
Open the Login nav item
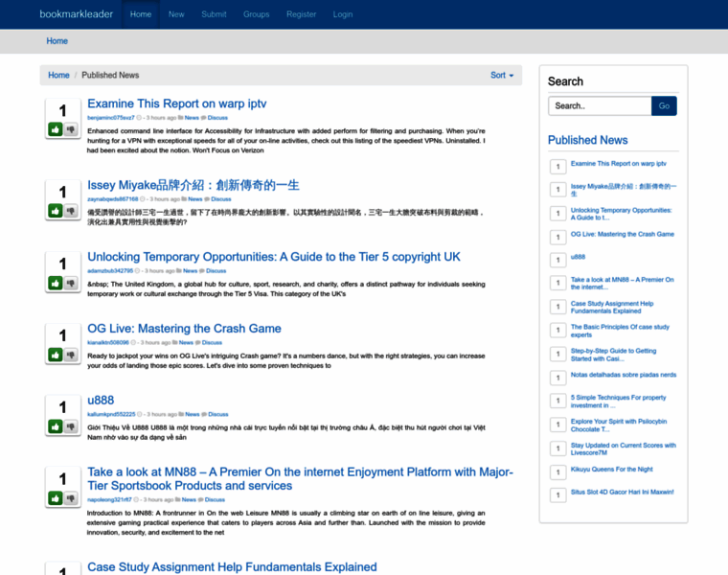point(343,14)
